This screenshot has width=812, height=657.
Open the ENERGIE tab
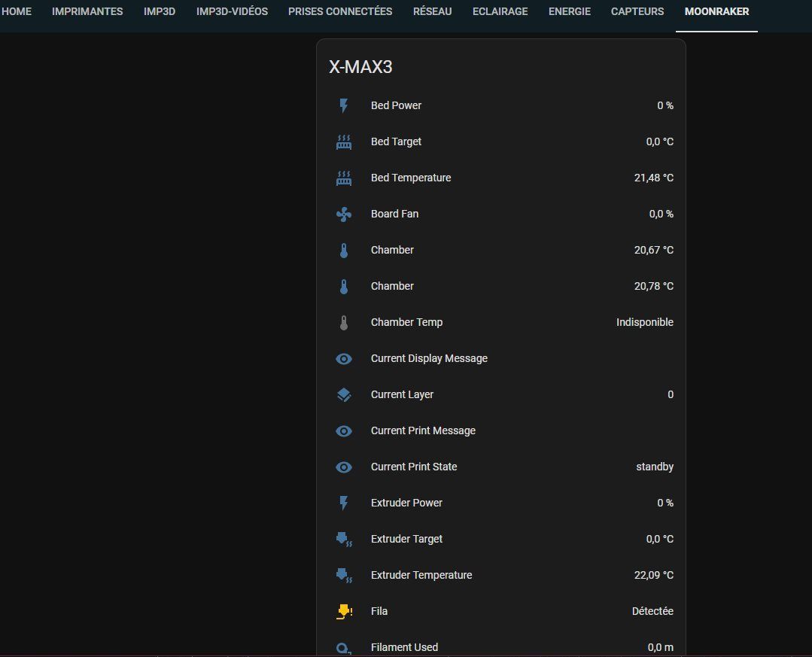pos(570,11)
